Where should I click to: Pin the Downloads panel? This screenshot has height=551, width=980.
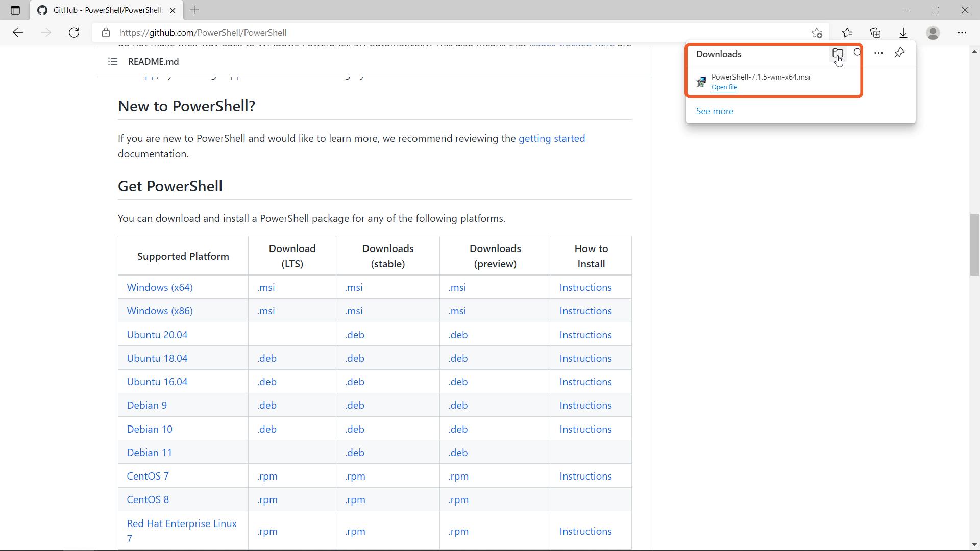coord(899,53)
